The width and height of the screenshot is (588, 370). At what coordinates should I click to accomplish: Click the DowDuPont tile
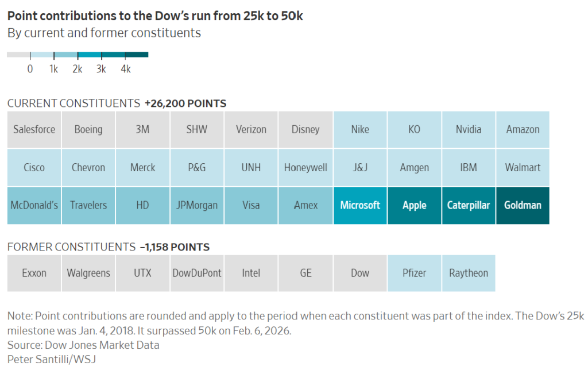[197, 273]
